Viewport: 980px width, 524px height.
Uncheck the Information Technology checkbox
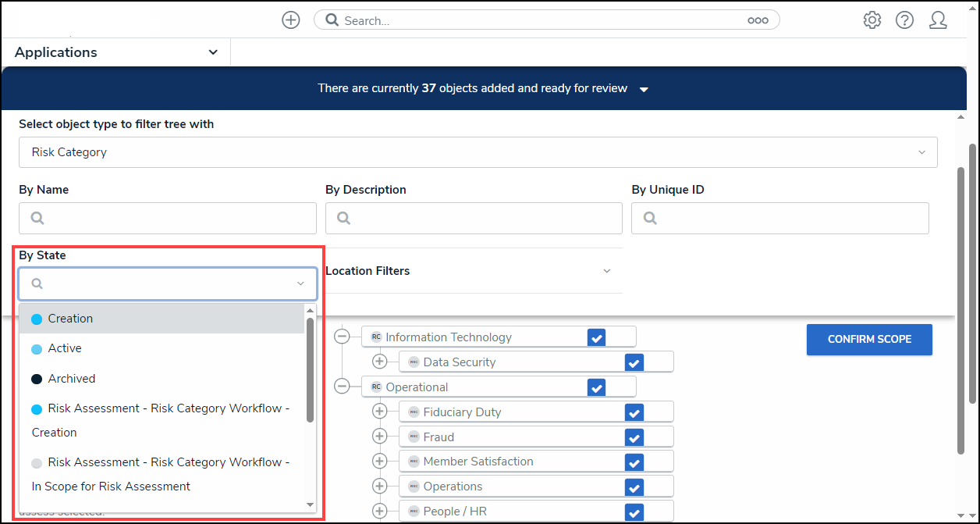click(596, 337)
